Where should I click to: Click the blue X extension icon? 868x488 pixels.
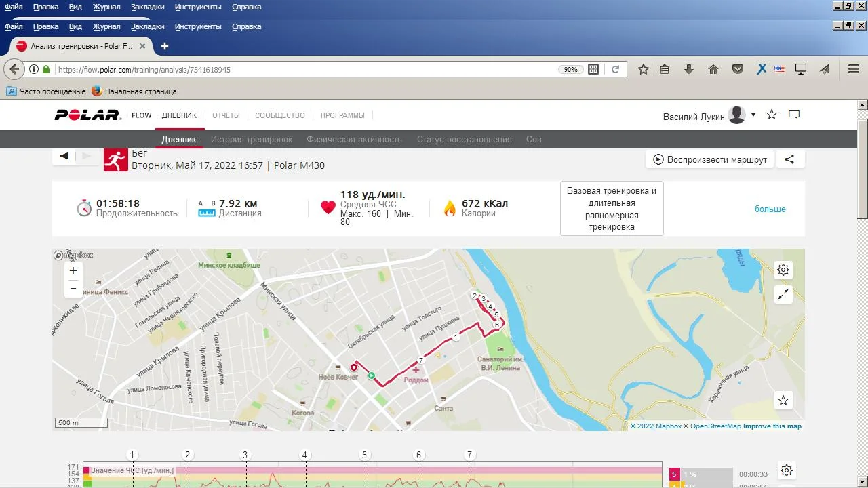point(762,69)
